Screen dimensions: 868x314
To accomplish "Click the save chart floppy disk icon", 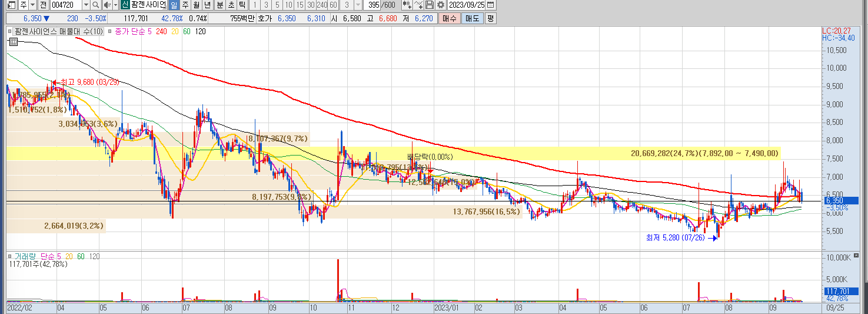I will click(430, 5).
